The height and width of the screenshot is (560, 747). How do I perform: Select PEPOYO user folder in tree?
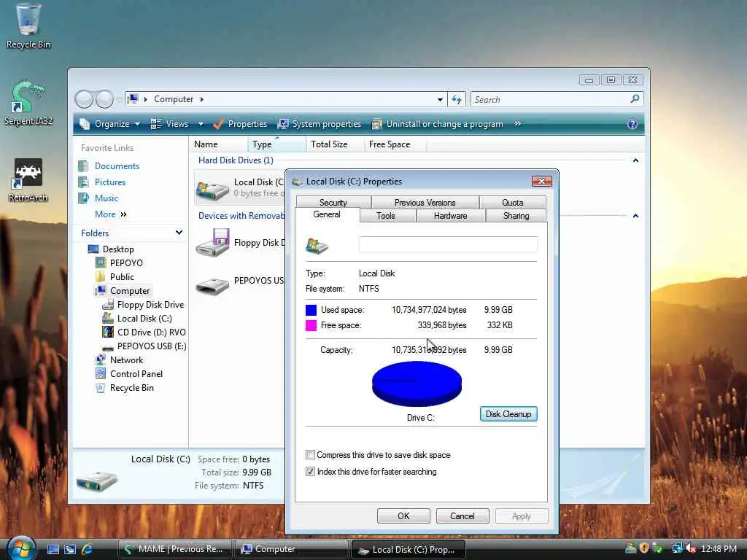tap(126, 262)
